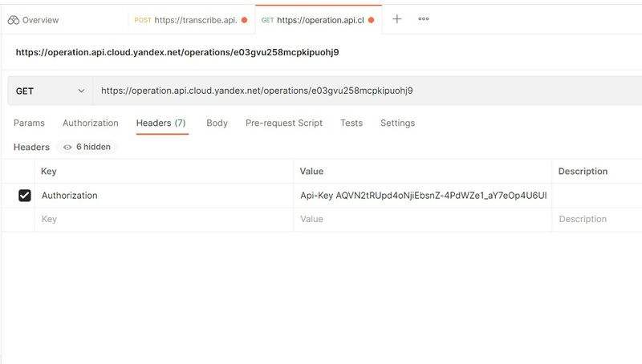This screenshot has height=364, width=642.
Task: Open the request Settings tab
Action: tap(397, 123)
